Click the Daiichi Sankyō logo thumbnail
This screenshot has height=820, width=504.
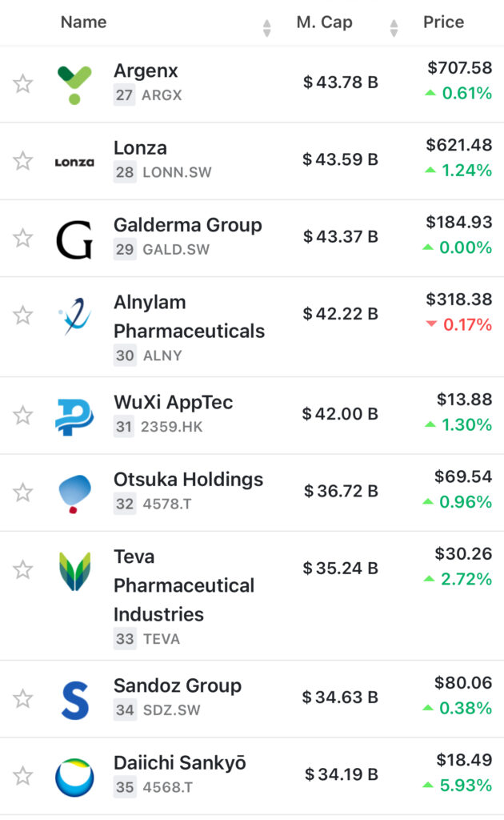click(x=74, y=777)
